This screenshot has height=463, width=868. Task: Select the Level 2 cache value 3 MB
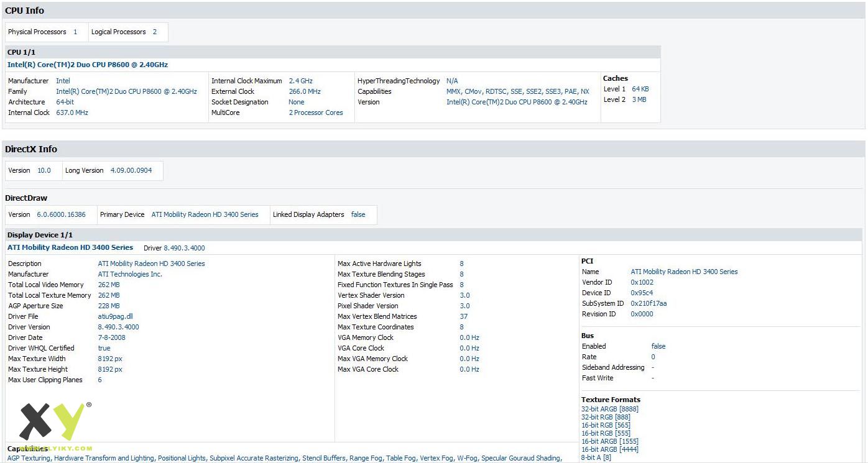[639, 99]
